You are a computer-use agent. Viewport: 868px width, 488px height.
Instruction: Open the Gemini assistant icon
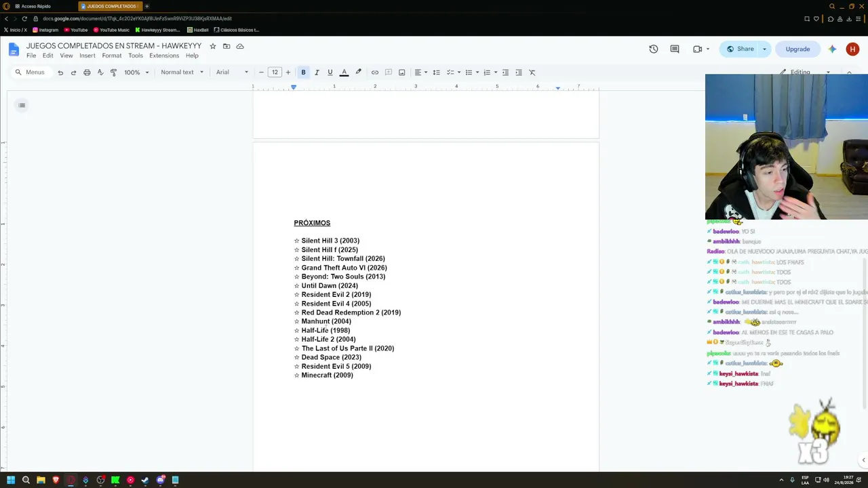tap(832, 49)
